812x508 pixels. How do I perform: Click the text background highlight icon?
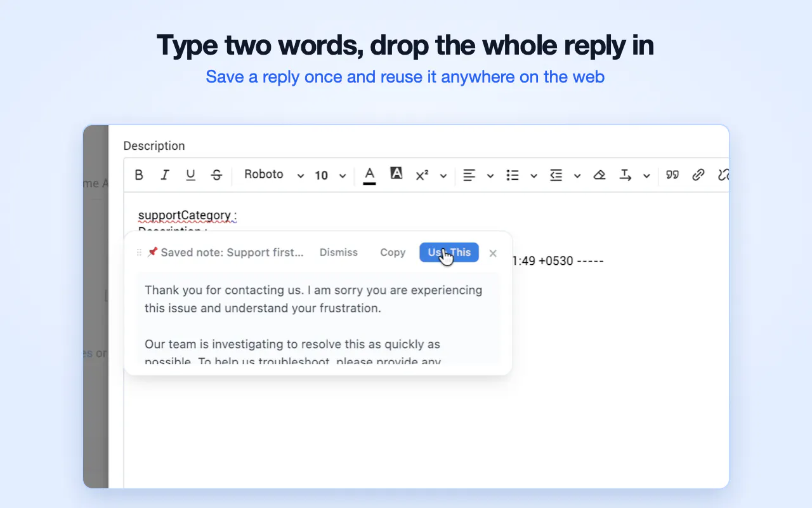click(x=396, y=173)
